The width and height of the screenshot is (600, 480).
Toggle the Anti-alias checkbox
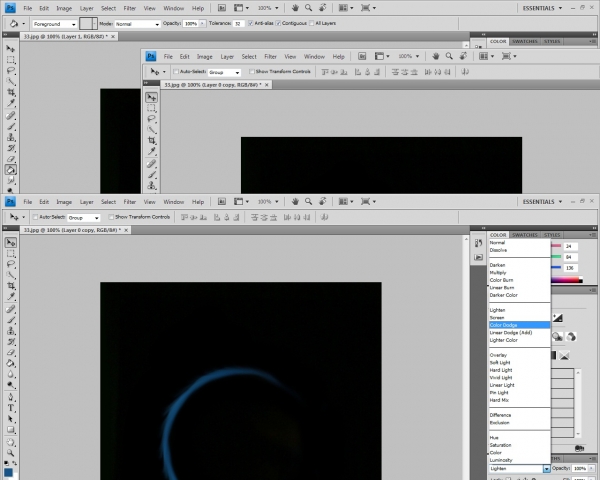(x=251, y=23)
